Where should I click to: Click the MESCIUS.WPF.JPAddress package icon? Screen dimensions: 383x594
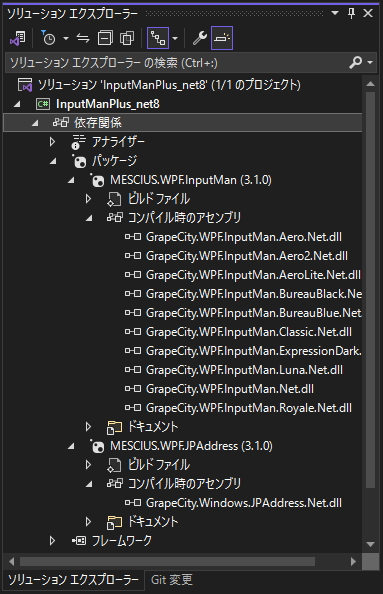[x=97, y=446]
